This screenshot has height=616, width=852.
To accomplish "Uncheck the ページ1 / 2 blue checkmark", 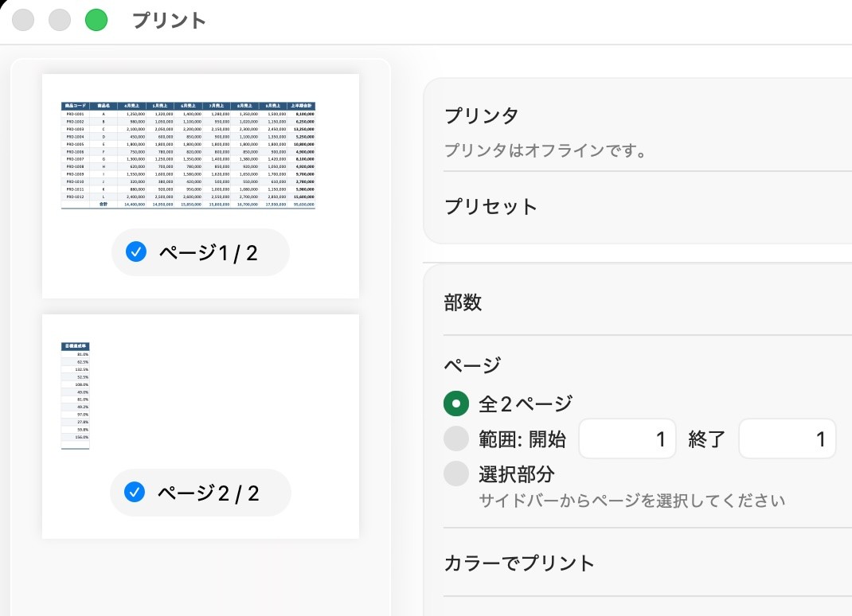I will [136, 252].
